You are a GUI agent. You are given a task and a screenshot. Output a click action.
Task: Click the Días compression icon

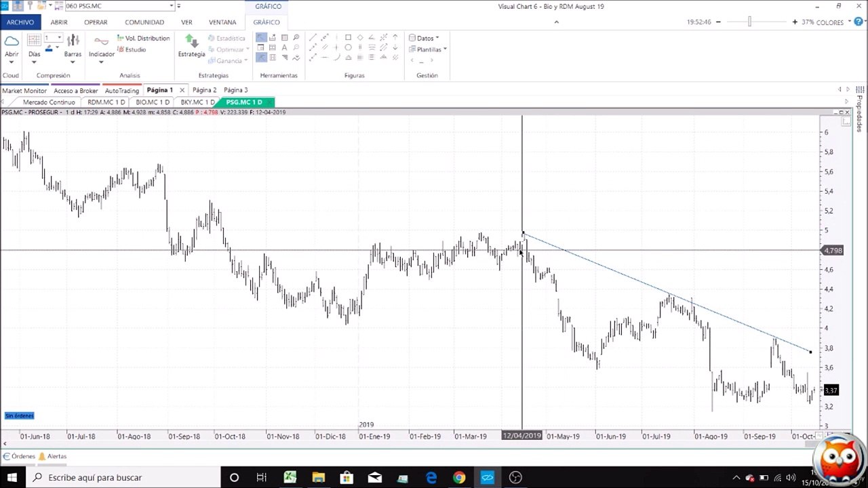pos(34,41)
